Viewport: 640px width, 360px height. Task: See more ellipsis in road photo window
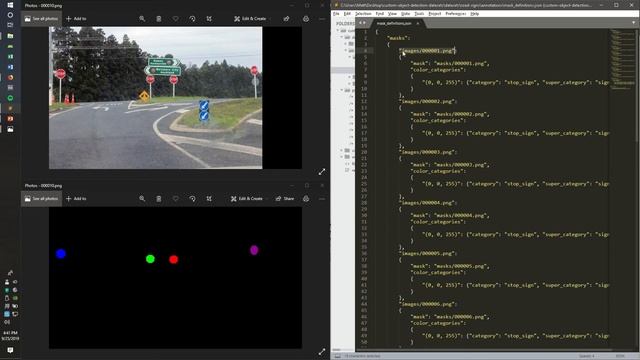coord(322,19)
